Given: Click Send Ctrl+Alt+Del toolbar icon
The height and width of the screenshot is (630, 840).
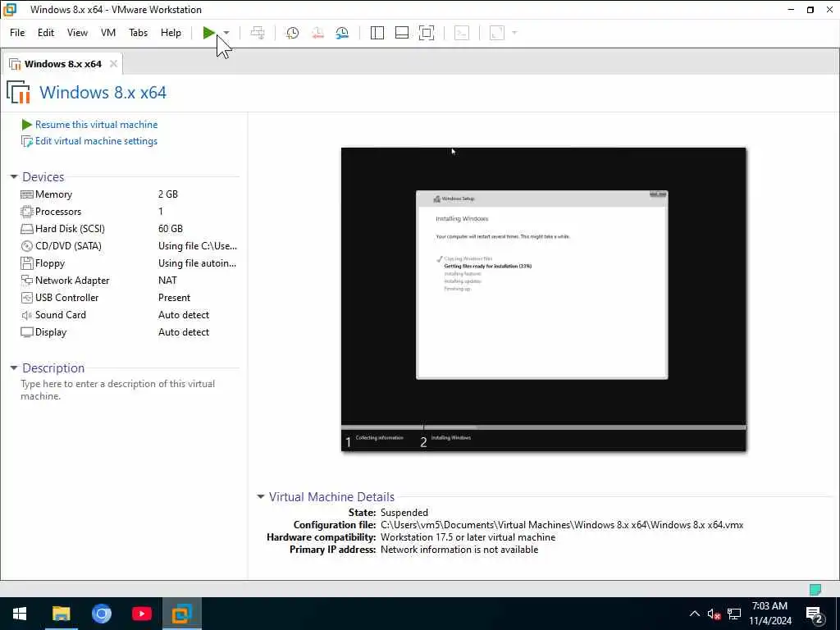Looking at the screenshot, I should click(x=258, y=33).
